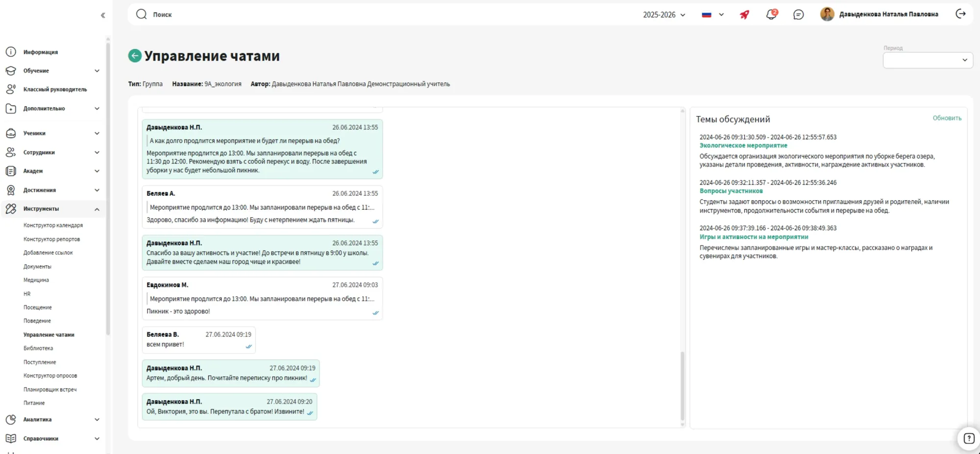This screenshot has height=454, width=980.
Task: Click the logout icon
Action: pyautogui.click(x=960, y=14)
